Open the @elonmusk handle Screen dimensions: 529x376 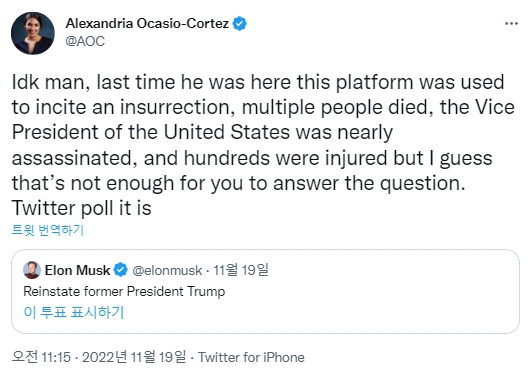pos(167,270)
